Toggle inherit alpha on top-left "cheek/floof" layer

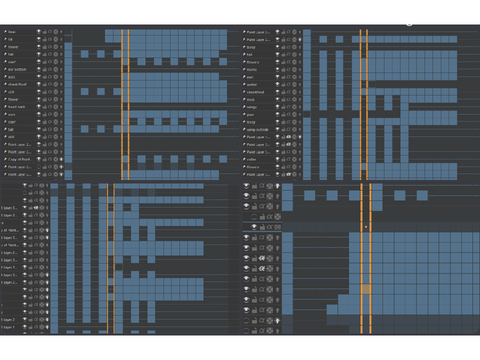50,84
